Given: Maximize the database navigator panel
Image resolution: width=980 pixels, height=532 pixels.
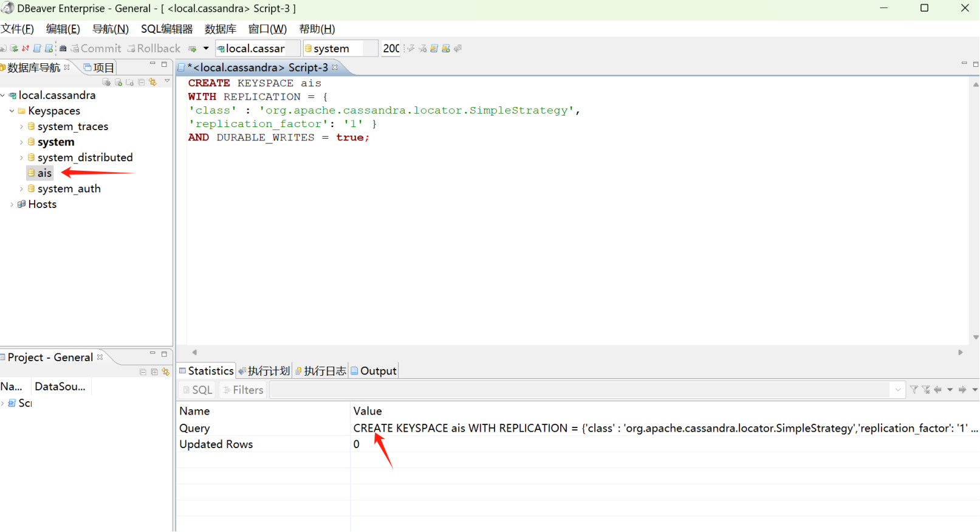Looking at the screenshot, I should (164, 64).
